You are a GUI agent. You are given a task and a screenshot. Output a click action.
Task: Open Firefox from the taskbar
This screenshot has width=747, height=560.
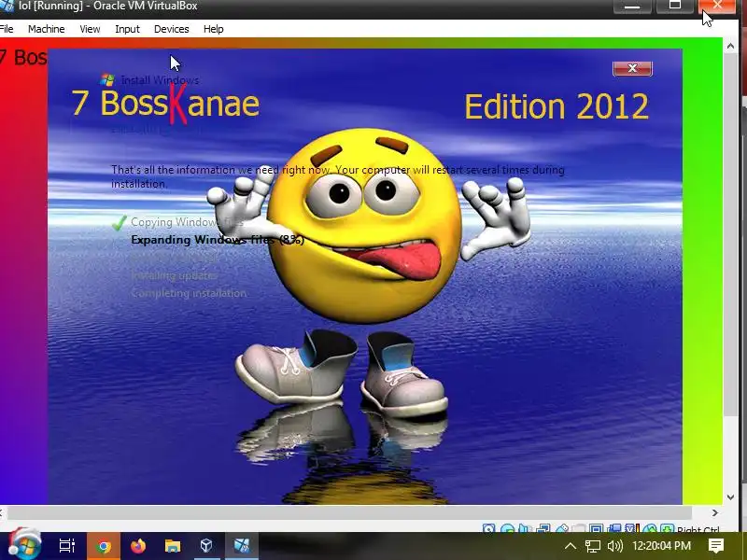point(138,546)
